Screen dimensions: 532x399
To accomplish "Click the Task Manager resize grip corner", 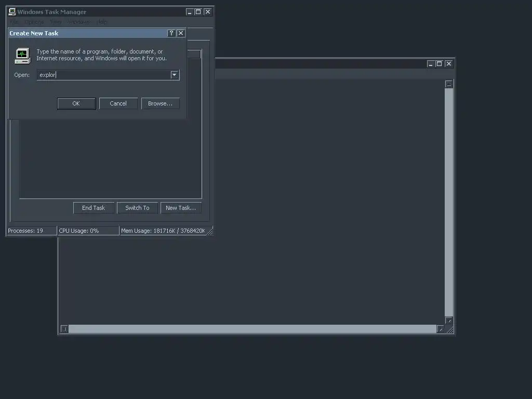I will tap(210, 231).
